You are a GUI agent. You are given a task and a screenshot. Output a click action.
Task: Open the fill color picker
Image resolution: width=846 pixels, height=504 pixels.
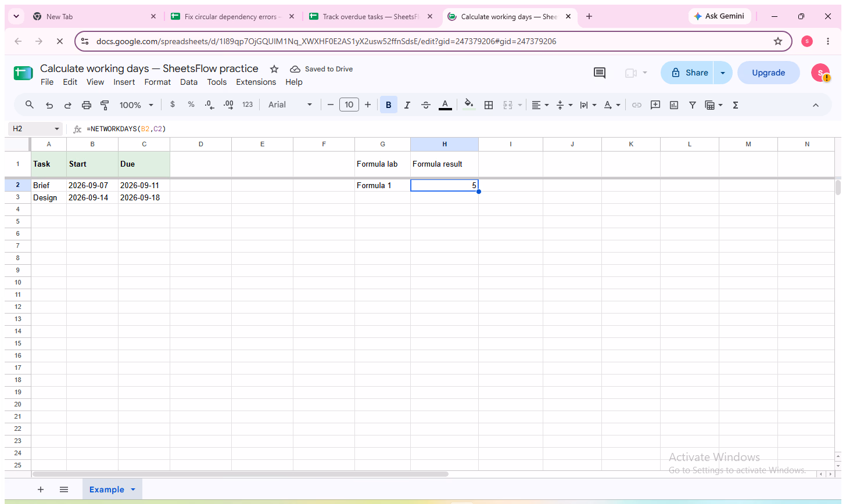click(469, 105)
